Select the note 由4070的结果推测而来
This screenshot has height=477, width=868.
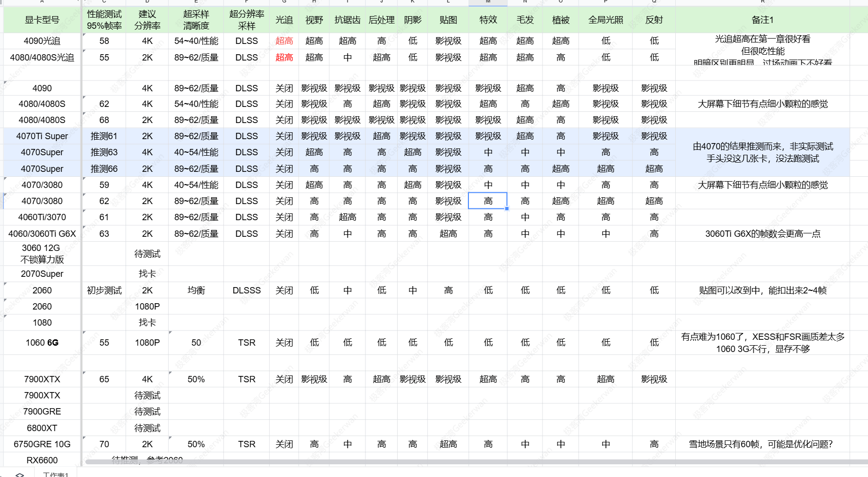coord(763,152)
